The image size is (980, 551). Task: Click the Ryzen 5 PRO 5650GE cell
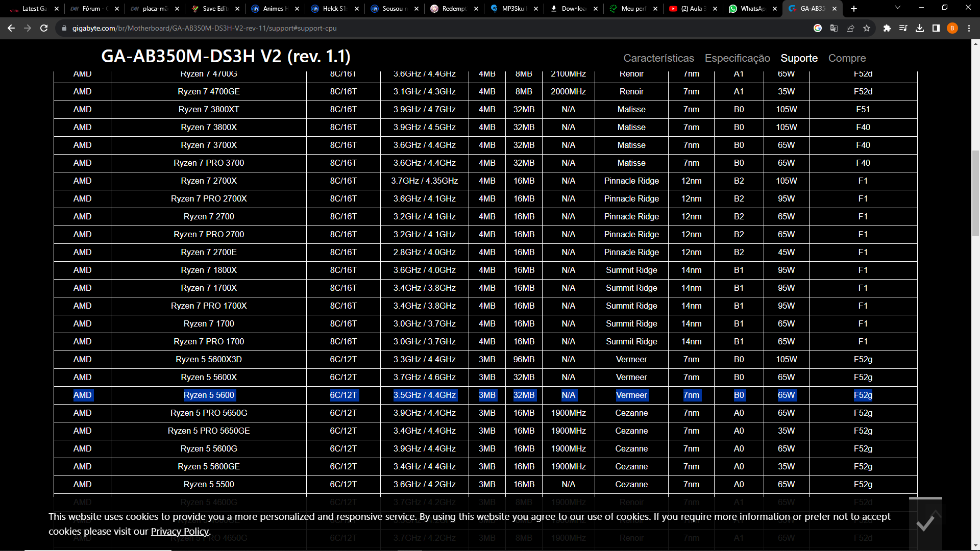[209, 431]
